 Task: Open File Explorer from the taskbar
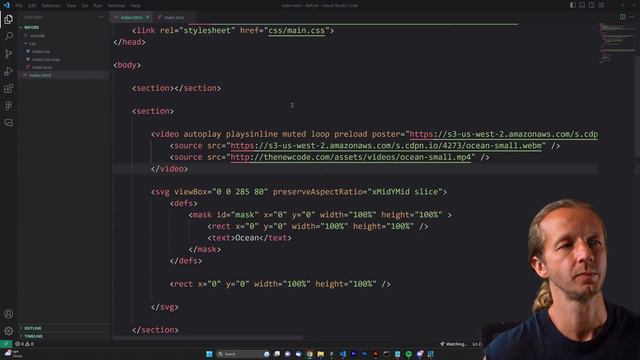[320, 354]
